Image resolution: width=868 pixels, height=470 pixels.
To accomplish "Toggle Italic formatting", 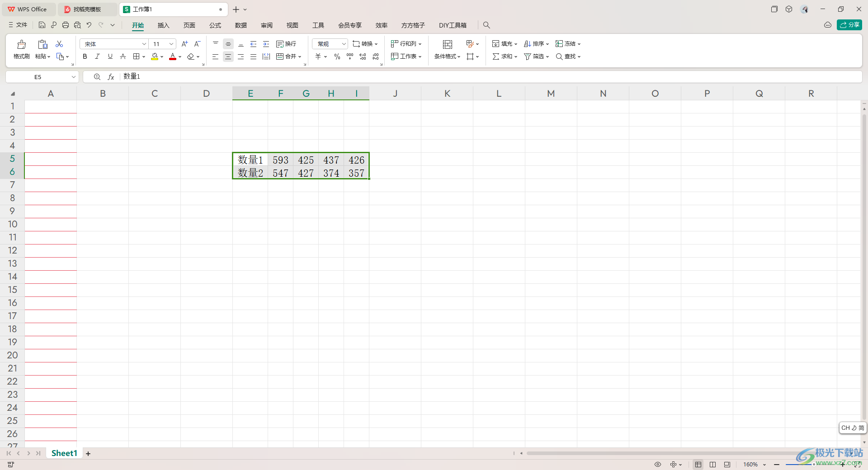I will 97,56.
